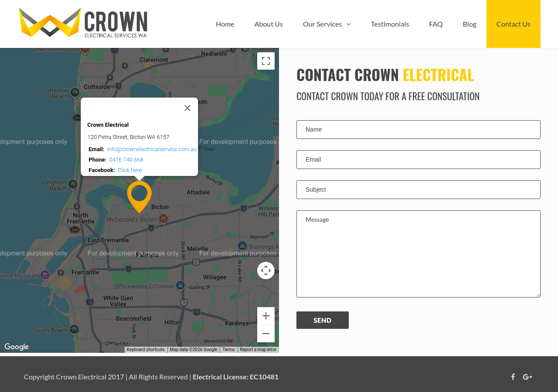Image resolution: width=558 pixels, height=392 pixels.
Task: Click the Crown Electrical logo
Action: click(83, 23)
